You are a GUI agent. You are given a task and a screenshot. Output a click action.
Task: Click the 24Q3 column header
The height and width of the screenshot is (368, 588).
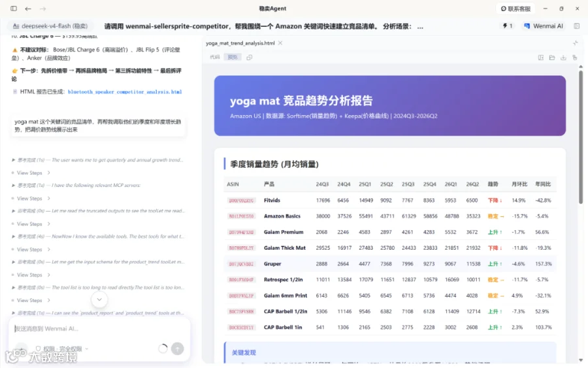tap(322, 184)
